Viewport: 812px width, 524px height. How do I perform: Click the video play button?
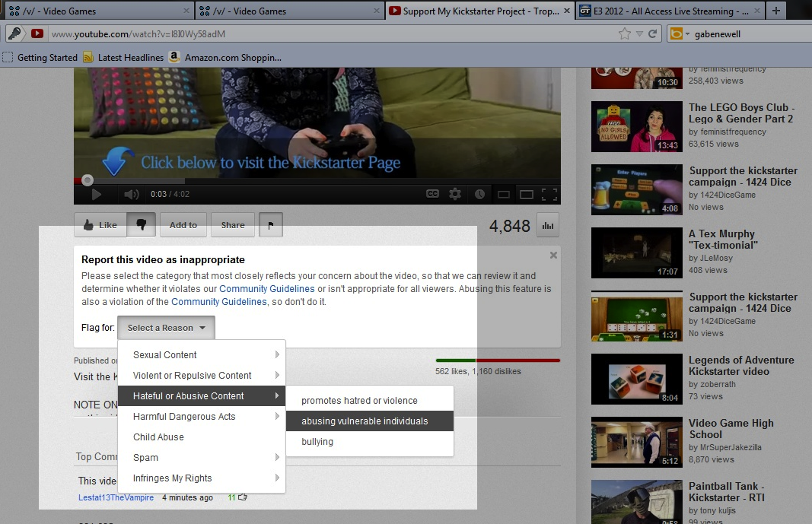tap(96, 194)
